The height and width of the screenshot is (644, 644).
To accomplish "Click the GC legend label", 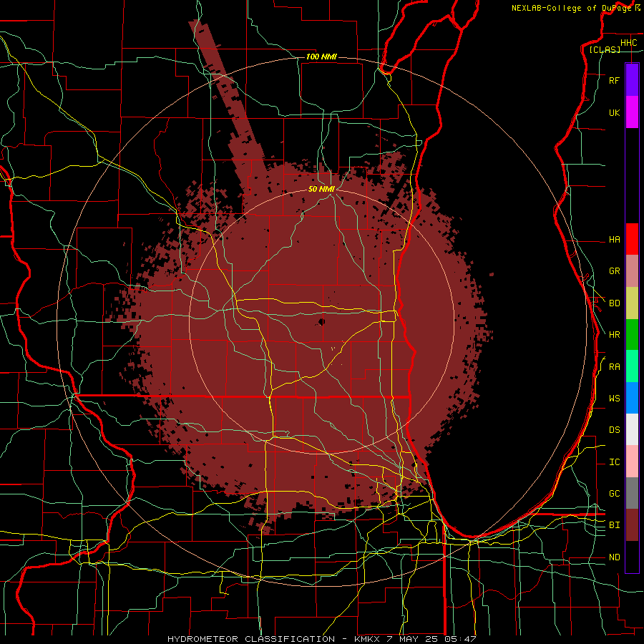I will coord(614,493).
